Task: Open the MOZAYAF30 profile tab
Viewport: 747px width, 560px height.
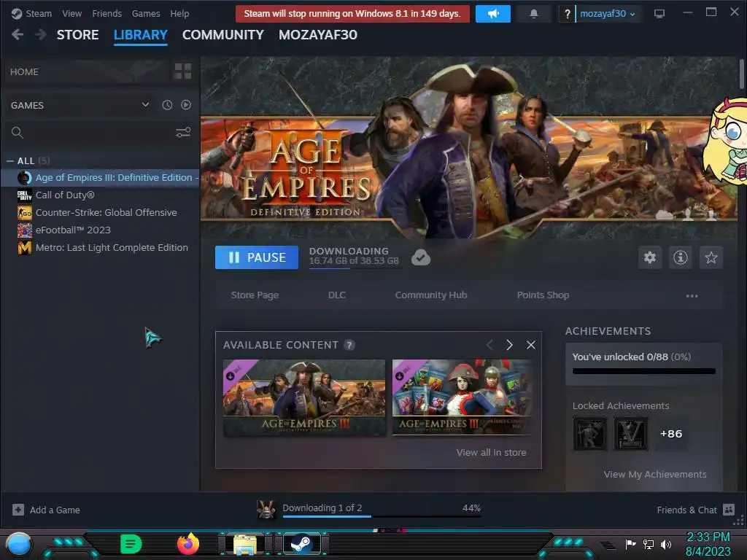Action: (x=318, y=35)
